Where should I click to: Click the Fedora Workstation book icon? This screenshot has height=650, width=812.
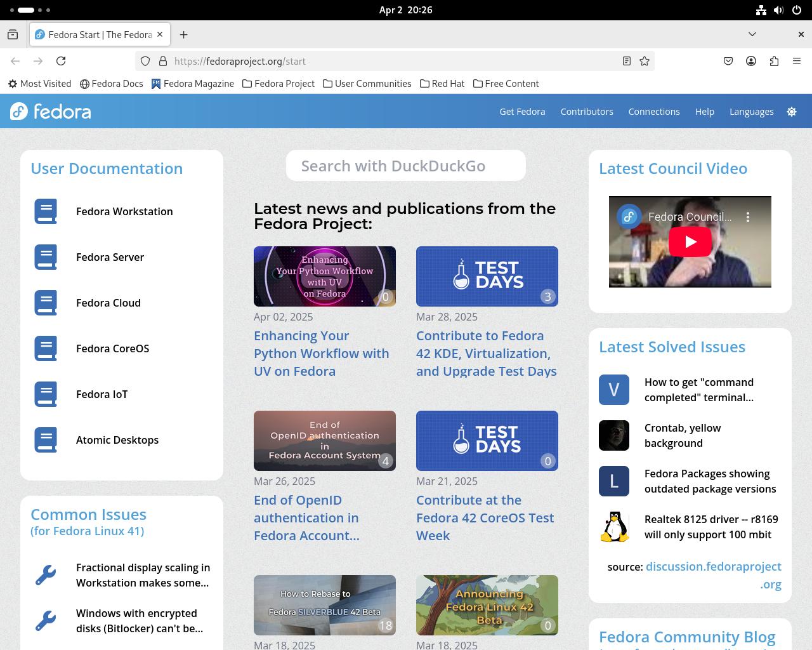pos(46,211)
